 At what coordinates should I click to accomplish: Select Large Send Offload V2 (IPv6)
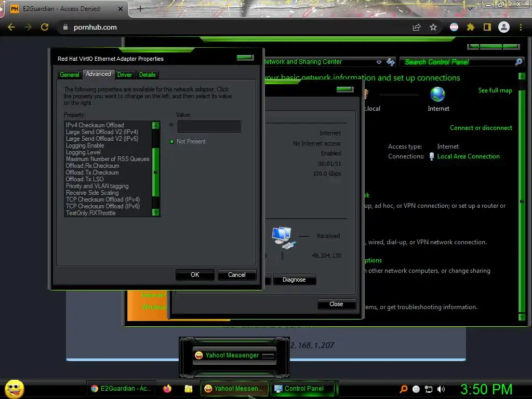(102, 139)
